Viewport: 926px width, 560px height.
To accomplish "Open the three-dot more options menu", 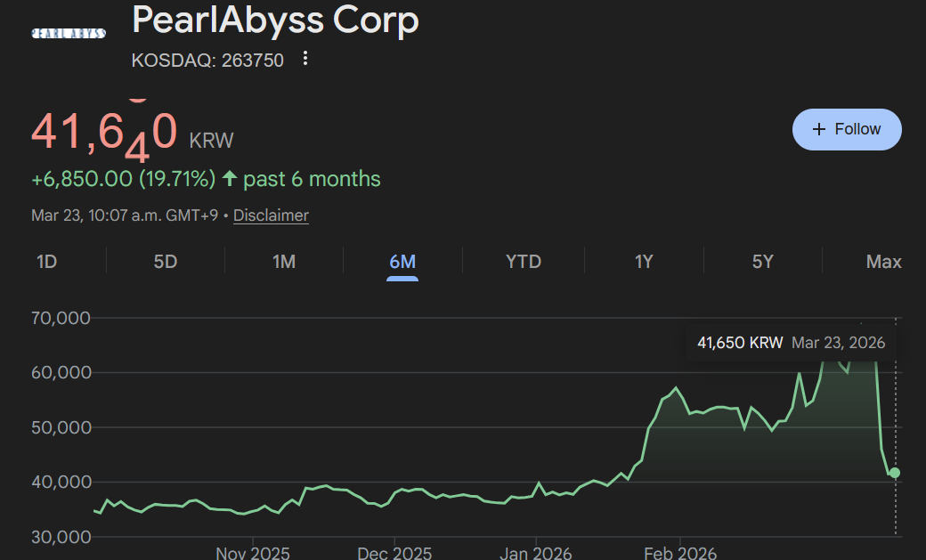I will coord(305,59).
